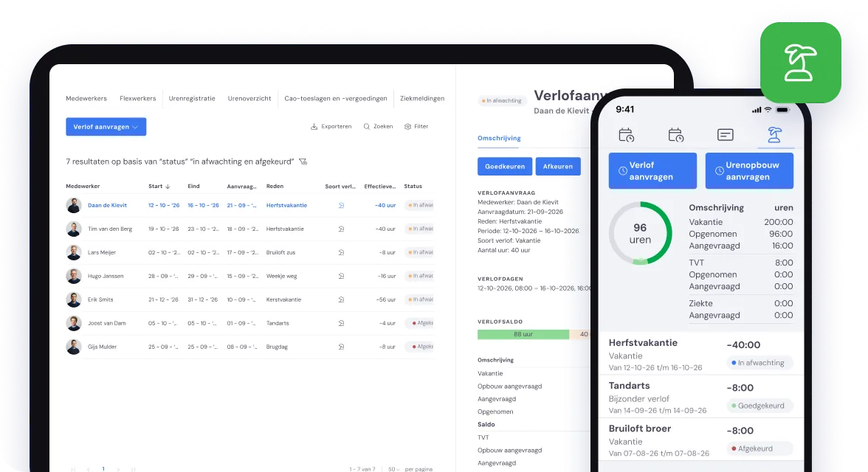Tap Verlof aanvragen on the phone
This screenshot has height=472, width=868.
click(652, 171)
